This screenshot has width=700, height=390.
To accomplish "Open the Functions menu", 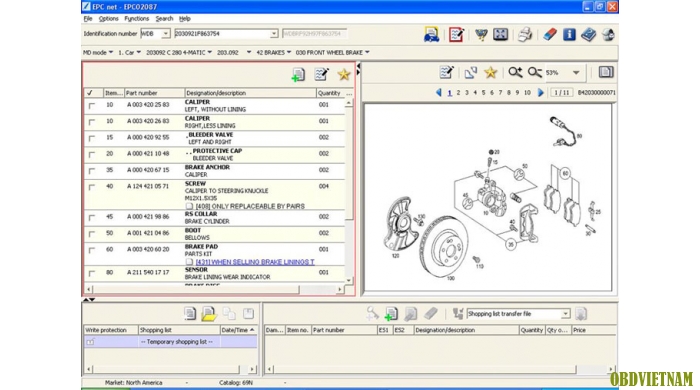I will click(x=137, y=19).
